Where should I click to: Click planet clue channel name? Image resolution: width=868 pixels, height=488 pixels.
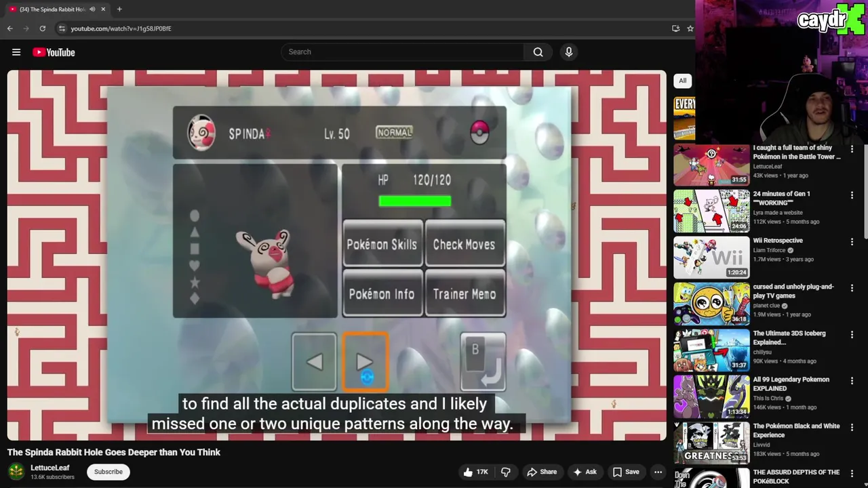click(766, 306)
